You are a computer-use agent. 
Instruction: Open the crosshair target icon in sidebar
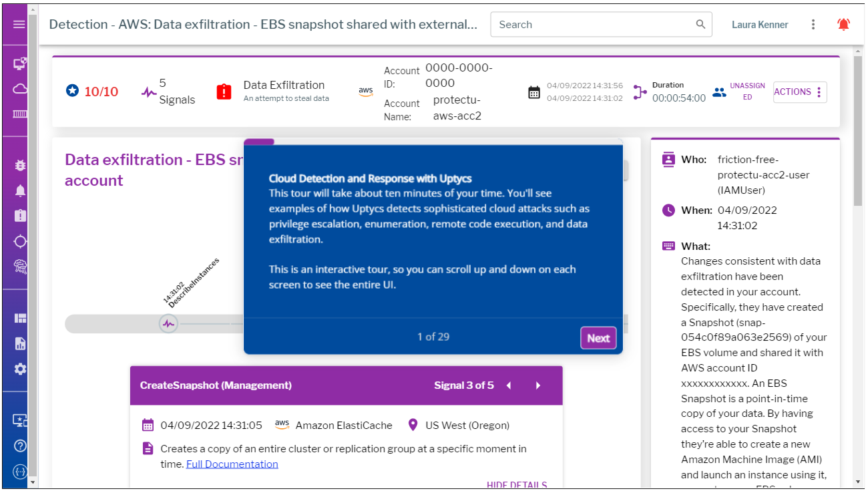(x=20, y=241)
